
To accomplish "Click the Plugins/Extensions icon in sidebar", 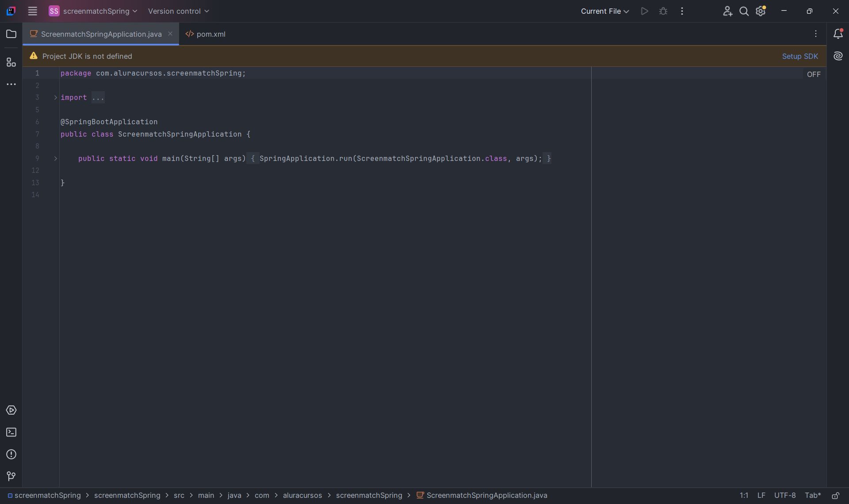I will point(11,62).
